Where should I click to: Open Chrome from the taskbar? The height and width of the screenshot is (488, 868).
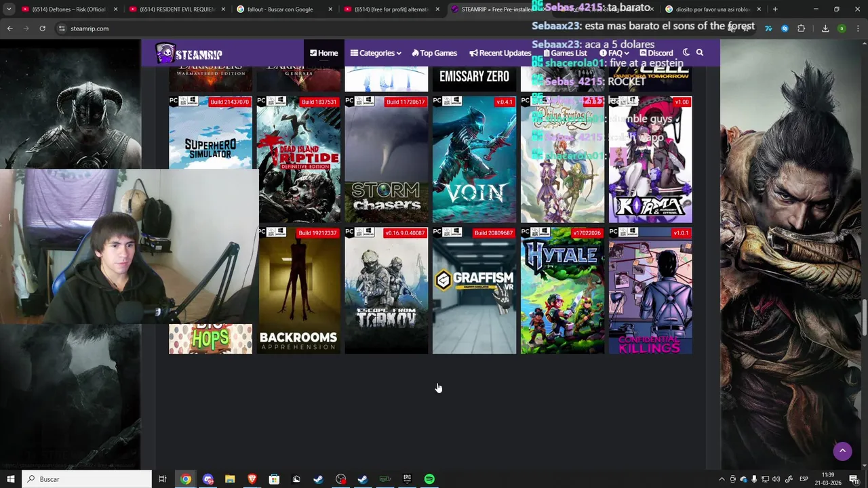pos(186,479)
